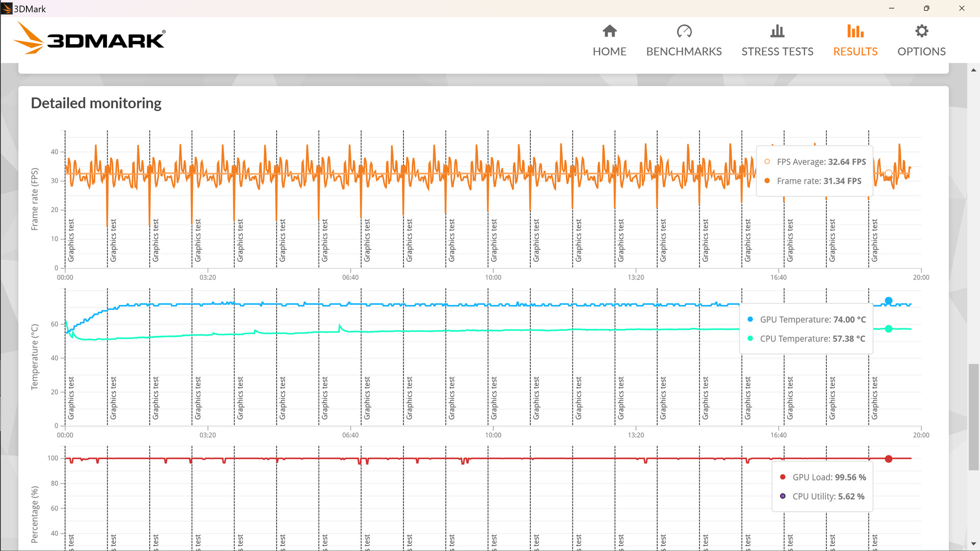980x551 pixels.
Task: Click the scrollbar down arrow
Action: (x=973, y=544)
